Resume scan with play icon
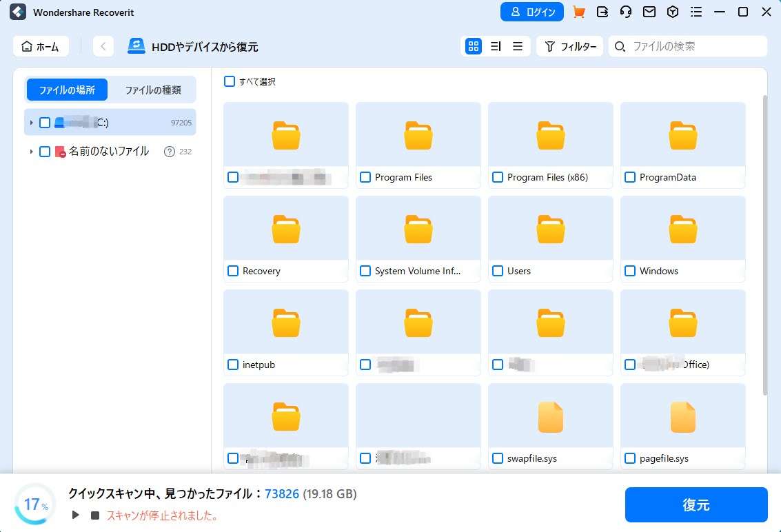Viewport: 781px width, 532px height. (x=76, y=515)
